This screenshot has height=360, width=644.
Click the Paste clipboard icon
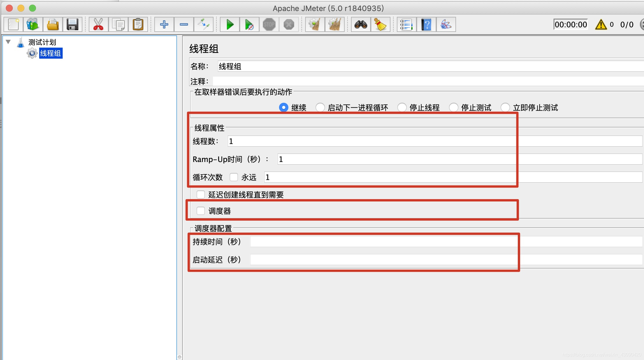tap(138, 24)
